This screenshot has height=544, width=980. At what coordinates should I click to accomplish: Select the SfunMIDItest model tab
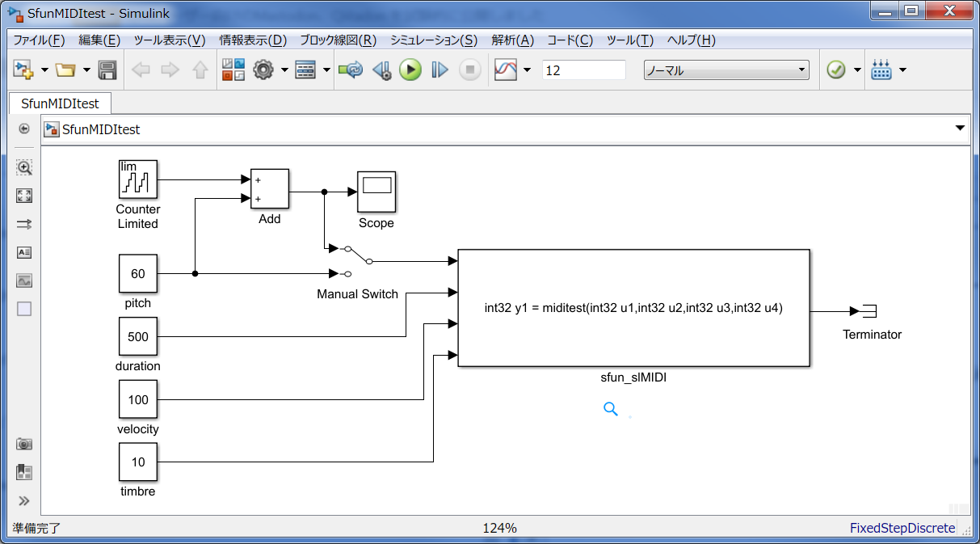[x=61, y=103]
